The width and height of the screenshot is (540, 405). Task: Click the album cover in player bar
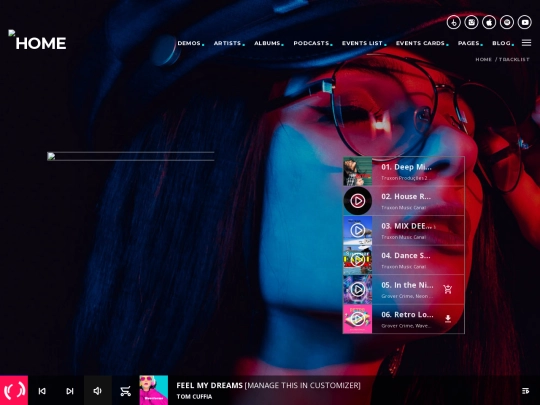point(154,390)
